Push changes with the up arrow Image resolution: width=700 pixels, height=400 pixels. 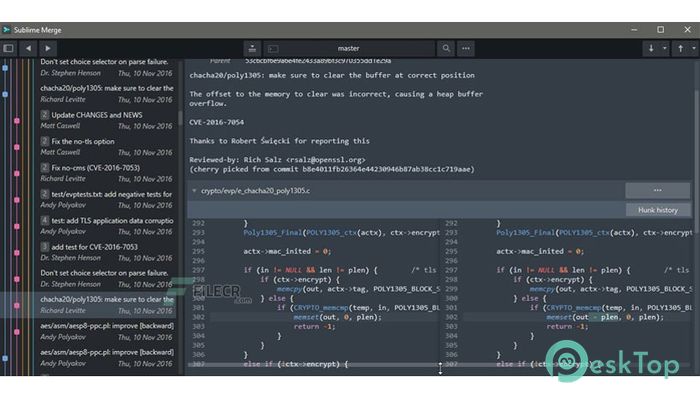(680, 48)
